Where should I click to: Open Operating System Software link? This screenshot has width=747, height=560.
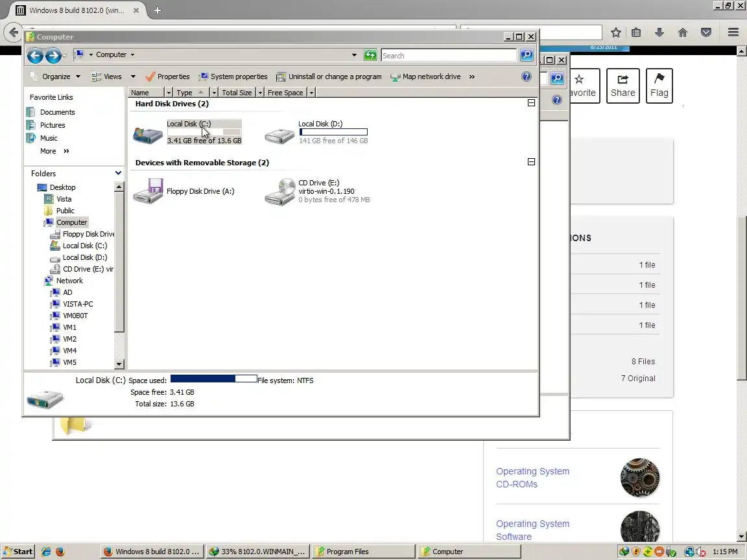point(532,530)
